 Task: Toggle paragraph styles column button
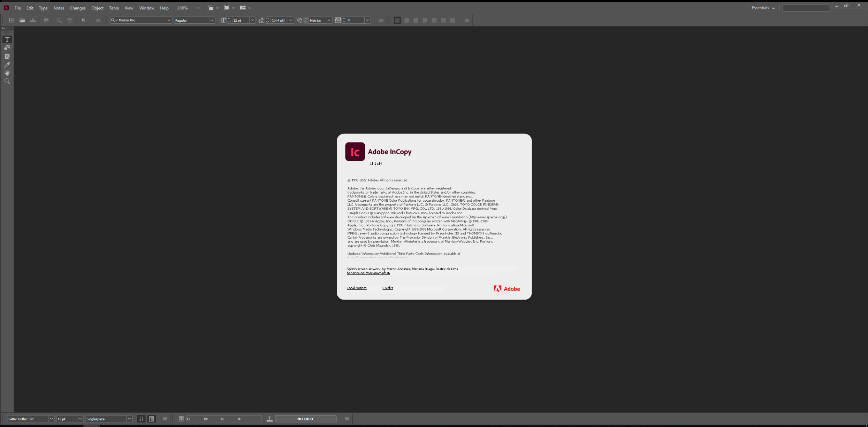point(152,419)
